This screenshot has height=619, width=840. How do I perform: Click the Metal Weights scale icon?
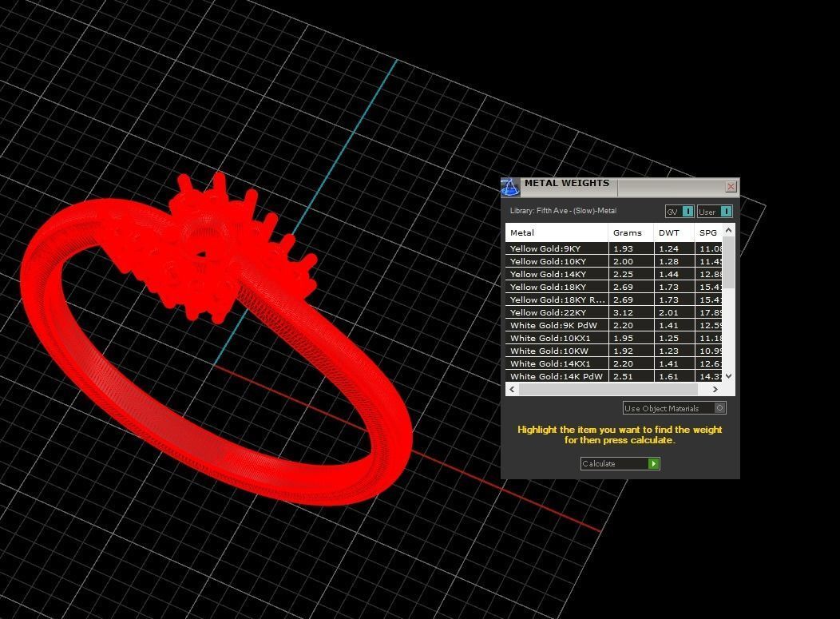point(509,187)
